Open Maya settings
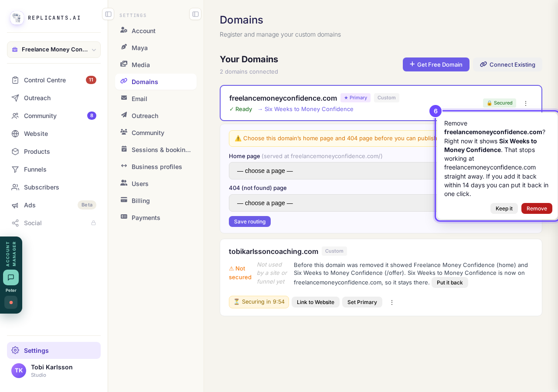This screenshot has width=558, height=392. (x=156, y=48)
